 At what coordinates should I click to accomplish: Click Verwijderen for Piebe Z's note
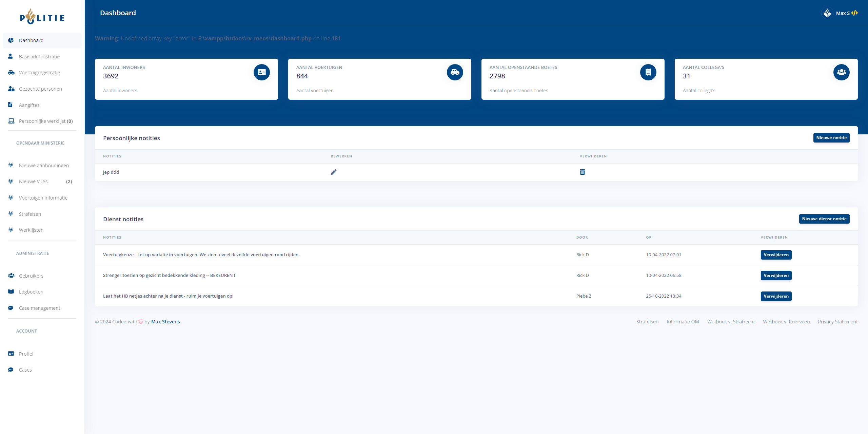776,296
